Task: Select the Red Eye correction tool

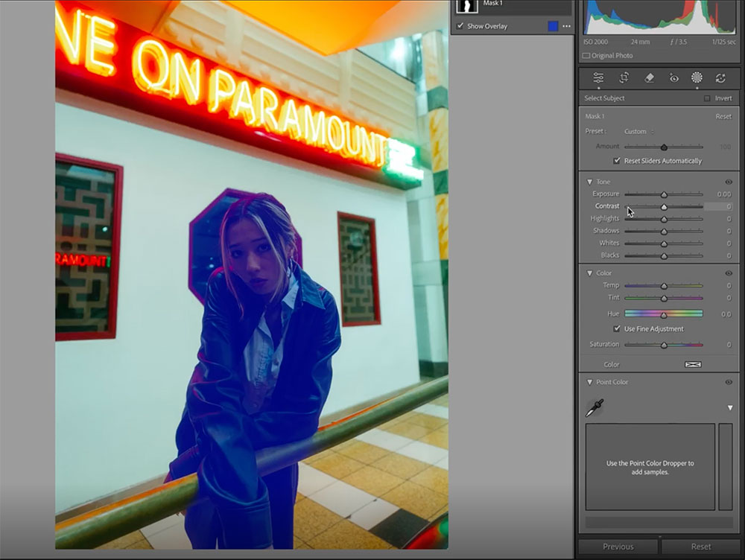Action: pyautogui.click(x=673, y=78)
